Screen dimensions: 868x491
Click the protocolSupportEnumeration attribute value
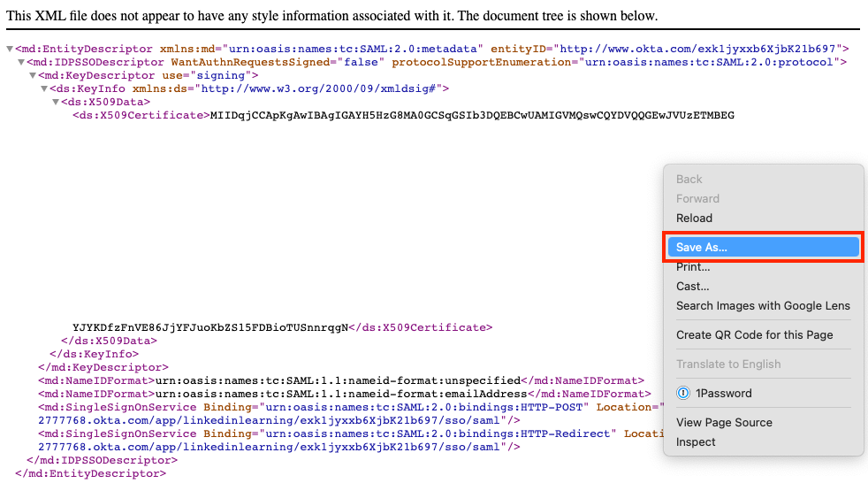pos(709,63)
